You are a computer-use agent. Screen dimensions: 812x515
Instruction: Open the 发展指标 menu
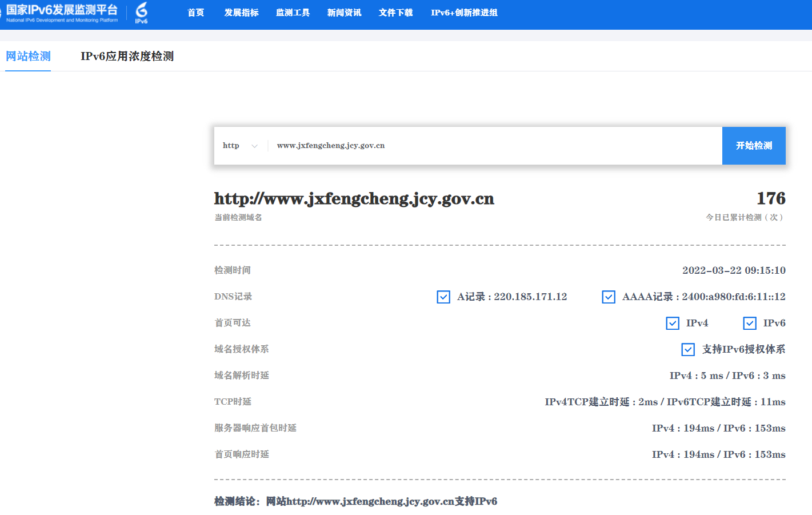241,13
